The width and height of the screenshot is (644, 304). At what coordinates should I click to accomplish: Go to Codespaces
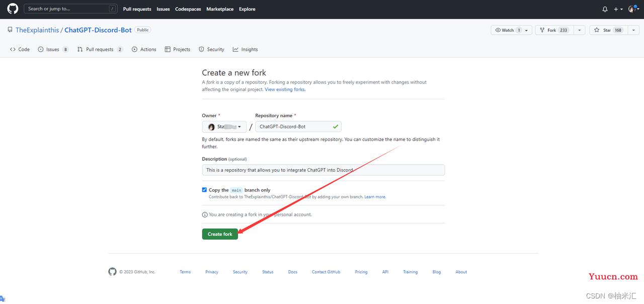pyautogui.click(x=188, y=9)
